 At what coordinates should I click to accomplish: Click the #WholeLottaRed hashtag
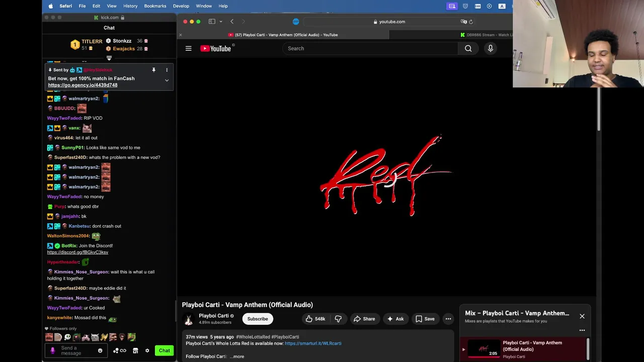click(x=253, y=337)
